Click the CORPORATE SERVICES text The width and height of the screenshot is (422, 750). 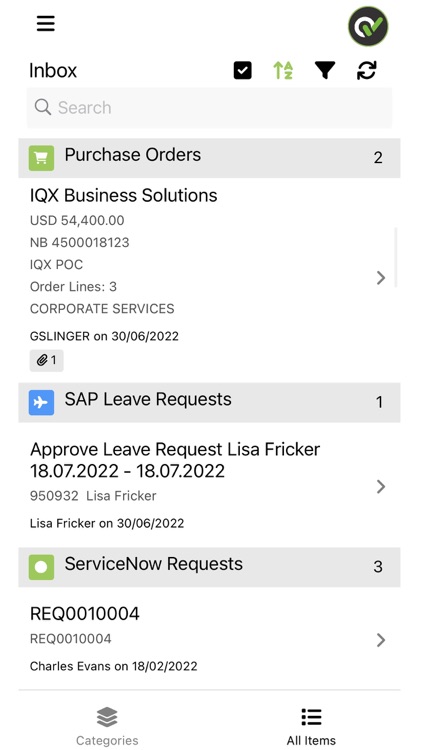tap(102, 309)
